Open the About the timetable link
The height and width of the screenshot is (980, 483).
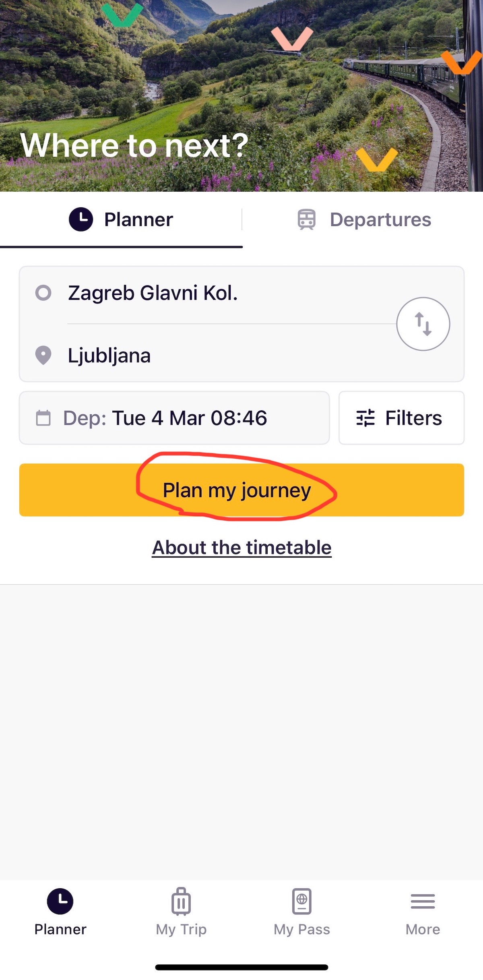coord(242,548)
